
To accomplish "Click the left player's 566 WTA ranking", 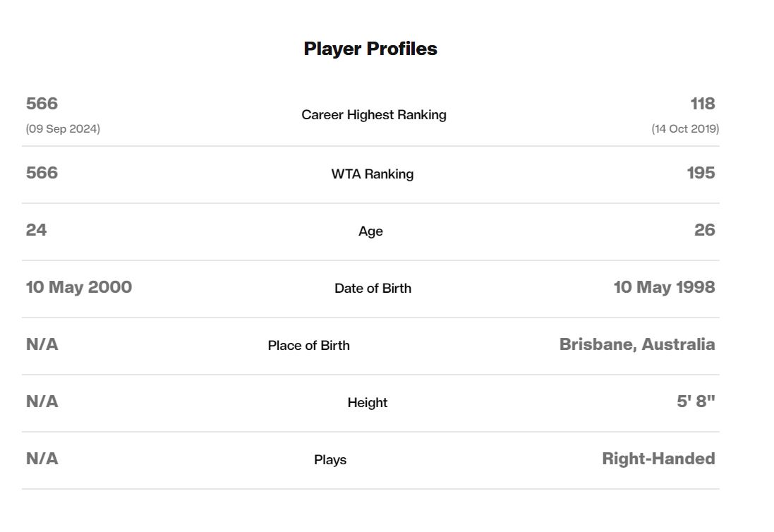I will coord(42,173).
